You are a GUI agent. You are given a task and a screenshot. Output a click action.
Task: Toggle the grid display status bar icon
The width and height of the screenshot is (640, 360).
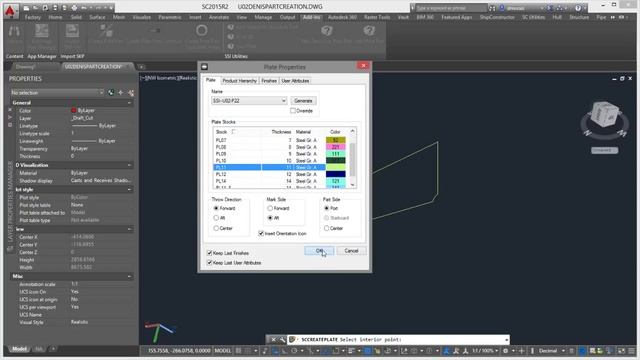point(238,351)
